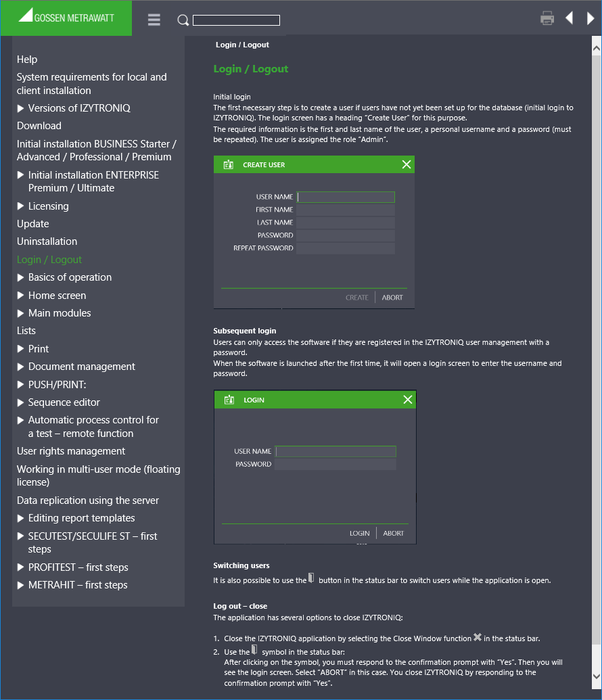Open User rights management topic
The height and width of the screenshot is (700, 602).
71,451
